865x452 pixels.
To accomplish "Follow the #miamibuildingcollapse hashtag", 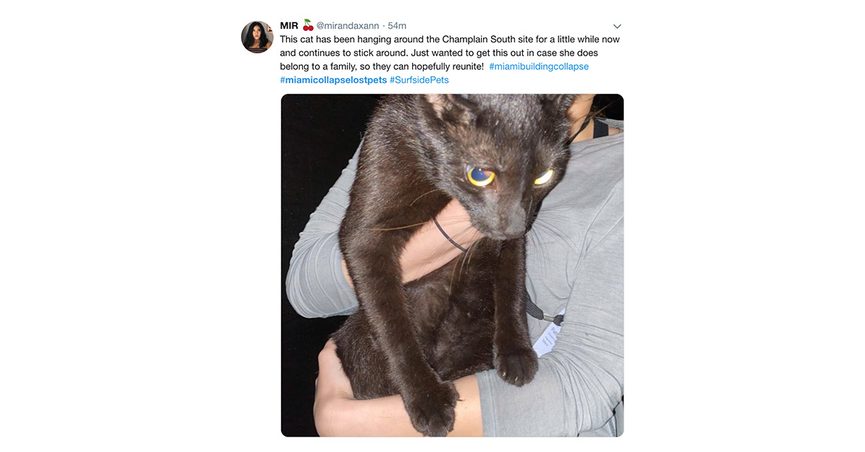I will pos(539,66).
